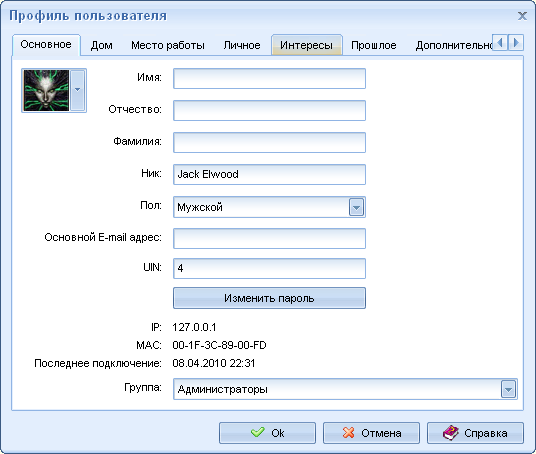Go to the Прошлое tab

pos(374,45)
